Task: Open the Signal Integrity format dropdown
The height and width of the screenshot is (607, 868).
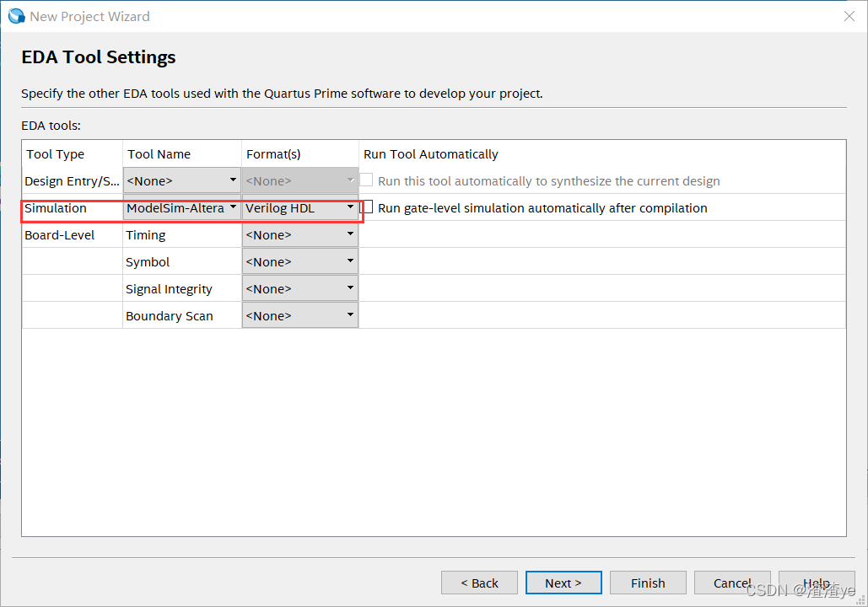Action: (x=300, y=289)
